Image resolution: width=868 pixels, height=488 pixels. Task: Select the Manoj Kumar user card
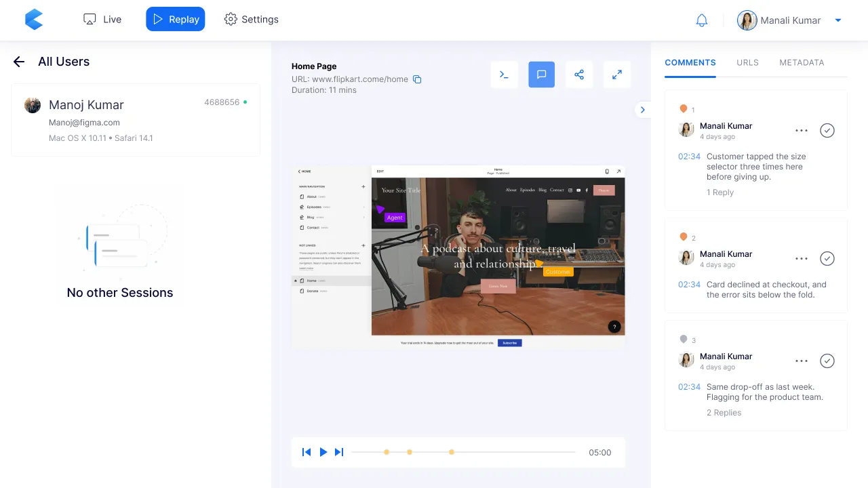[x=136, y=120]
